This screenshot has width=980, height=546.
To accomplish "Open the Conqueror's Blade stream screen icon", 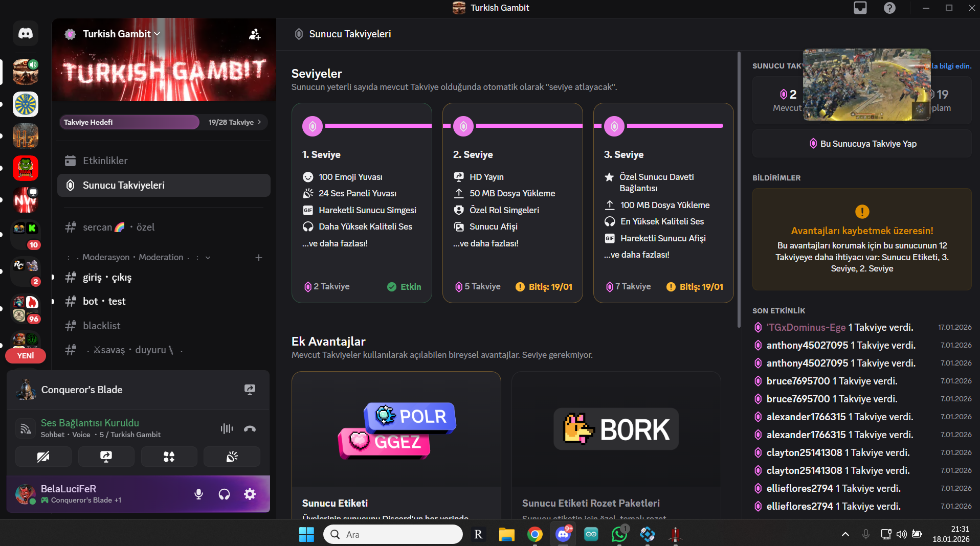I will [250, 390].
